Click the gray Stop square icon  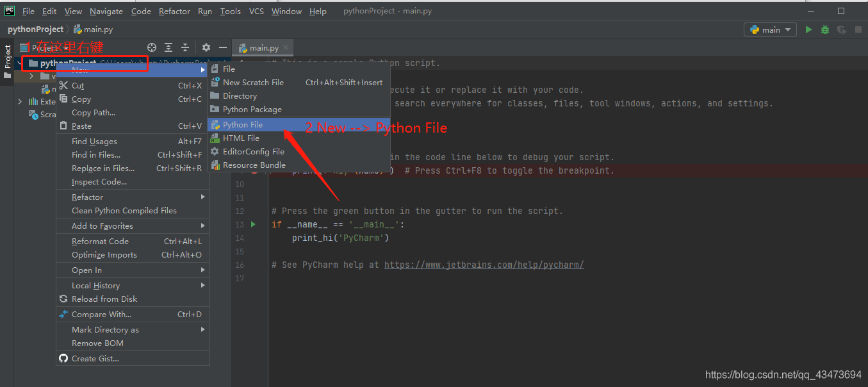pos(858,29)
